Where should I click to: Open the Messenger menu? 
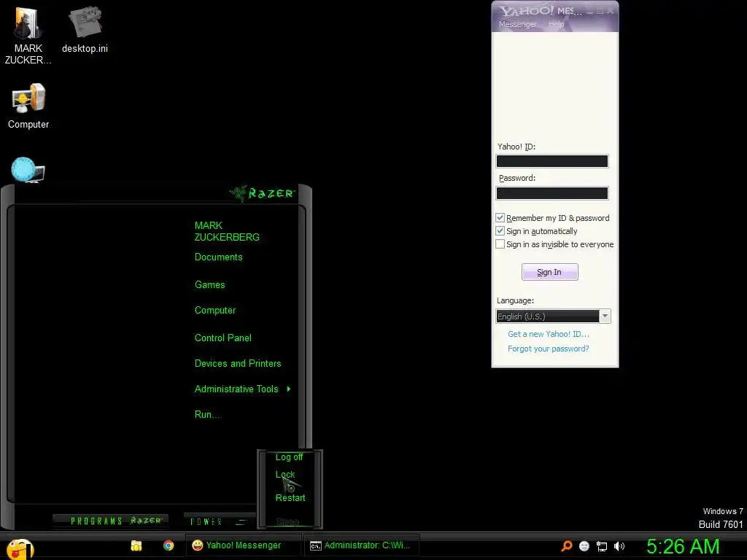[517, 24]
